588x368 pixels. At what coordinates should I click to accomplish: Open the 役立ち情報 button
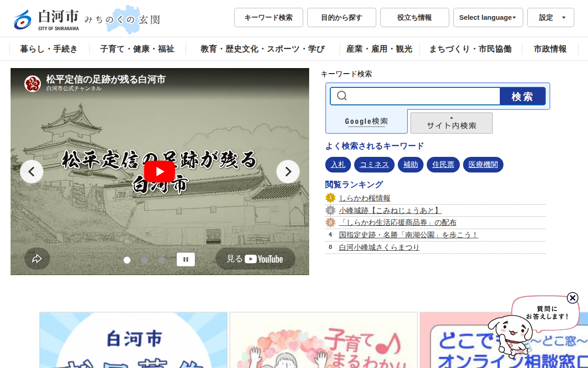coord(415,17)
